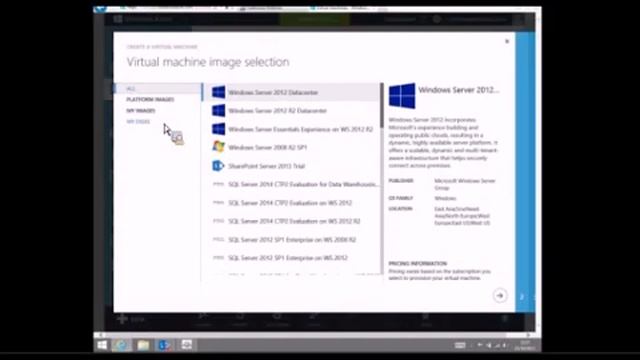Choose Windows Server Essentials Experience on WS 2012 R2
The image size is (640, 360).
[291, 129]
